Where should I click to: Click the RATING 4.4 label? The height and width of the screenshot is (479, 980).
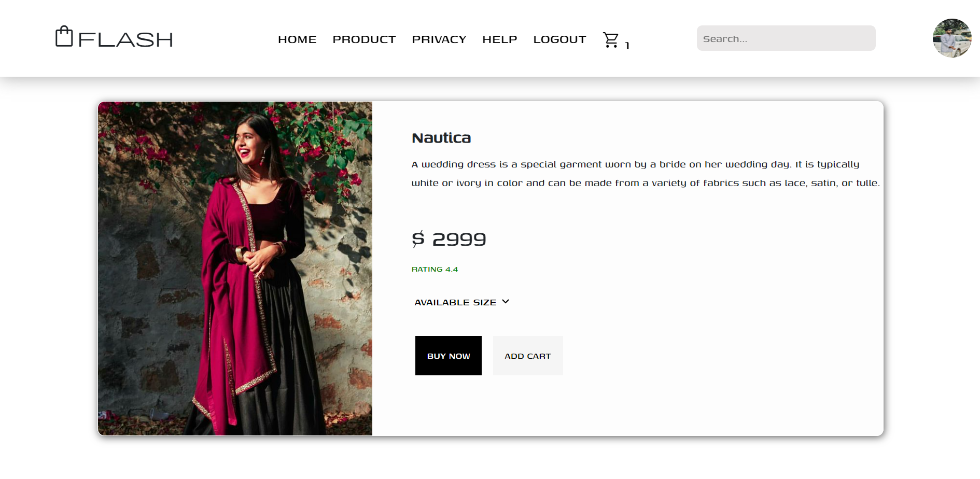(435, 269)
